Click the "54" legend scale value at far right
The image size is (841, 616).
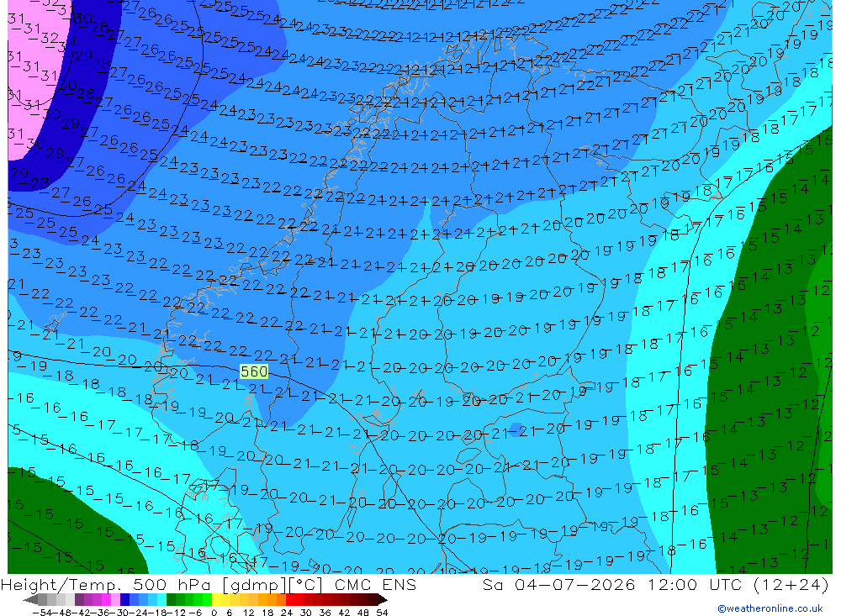pyautogui.click(x=382, y=613)
